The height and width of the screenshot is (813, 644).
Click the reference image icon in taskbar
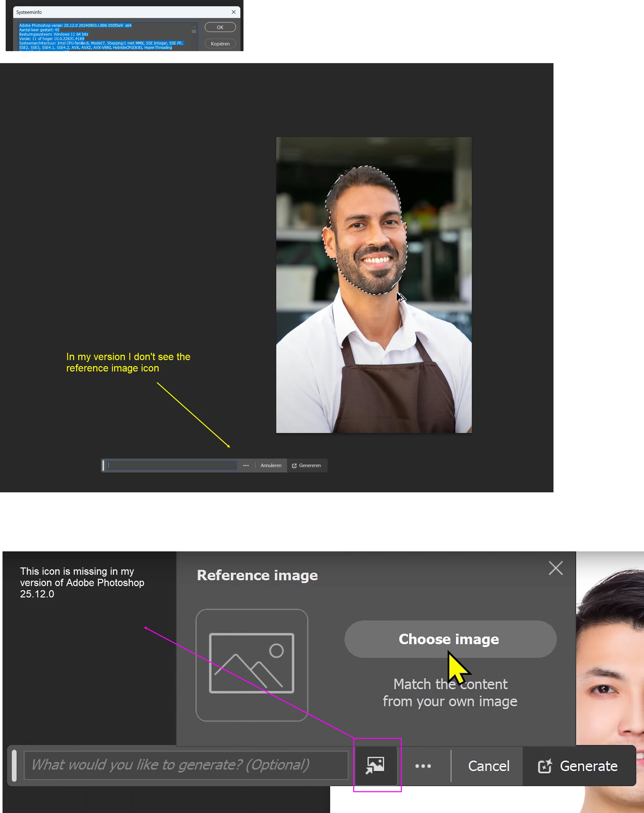(375, 765)
